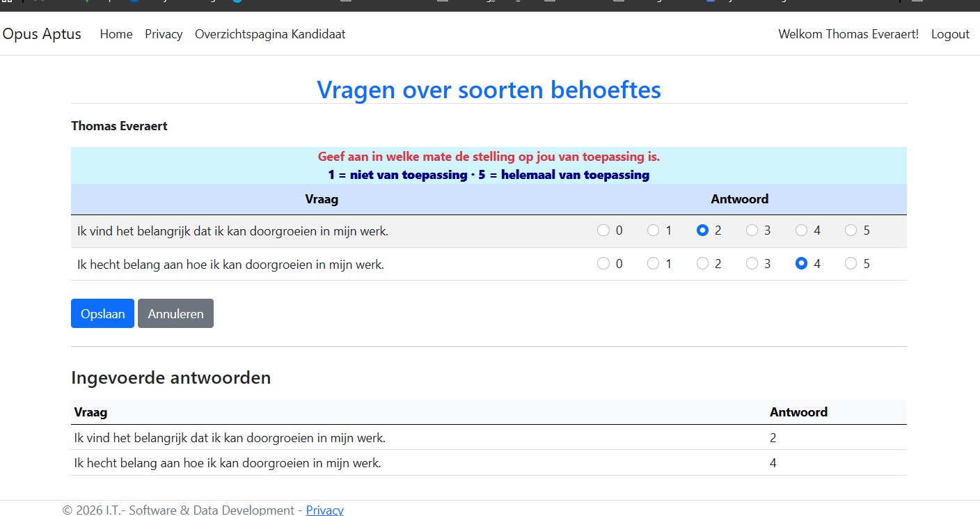
Task: Log out via the Logout link
Action: pyautogui.click(x=950, y=34)
